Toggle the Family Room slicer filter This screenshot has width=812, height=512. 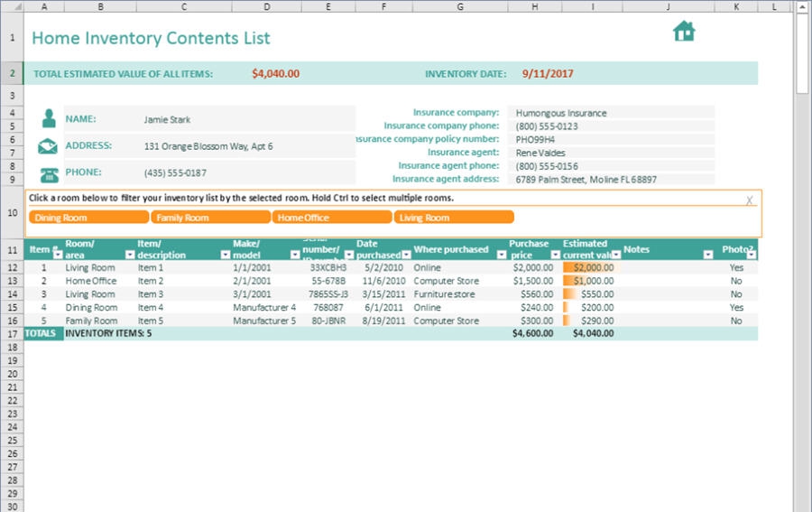[x=210, y=218]
